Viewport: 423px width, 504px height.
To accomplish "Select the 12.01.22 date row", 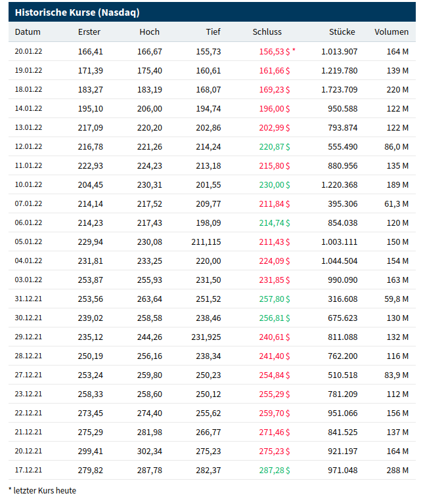I will [28, 146].
